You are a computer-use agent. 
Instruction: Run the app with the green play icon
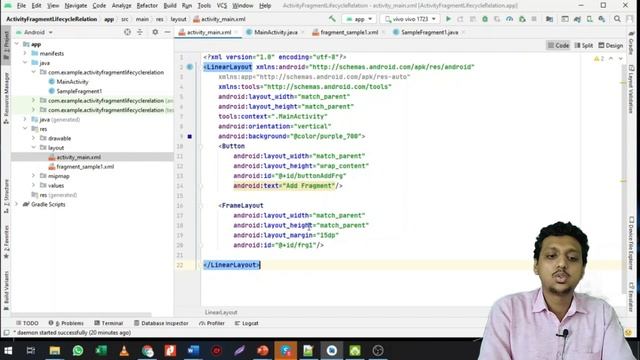448,19
